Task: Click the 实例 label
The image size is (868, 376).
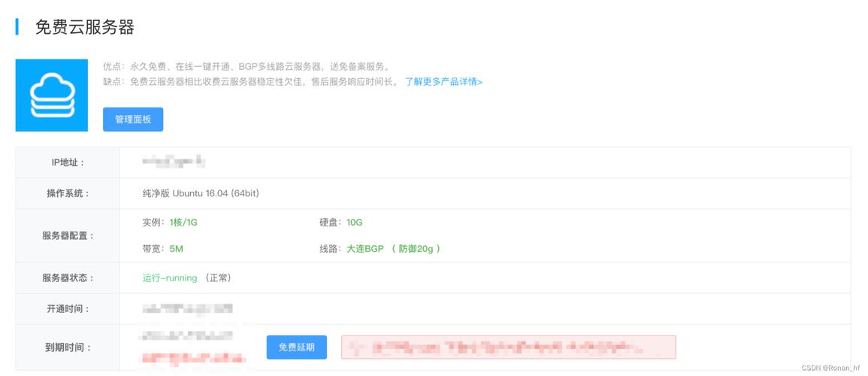Action: click(153, 223)
